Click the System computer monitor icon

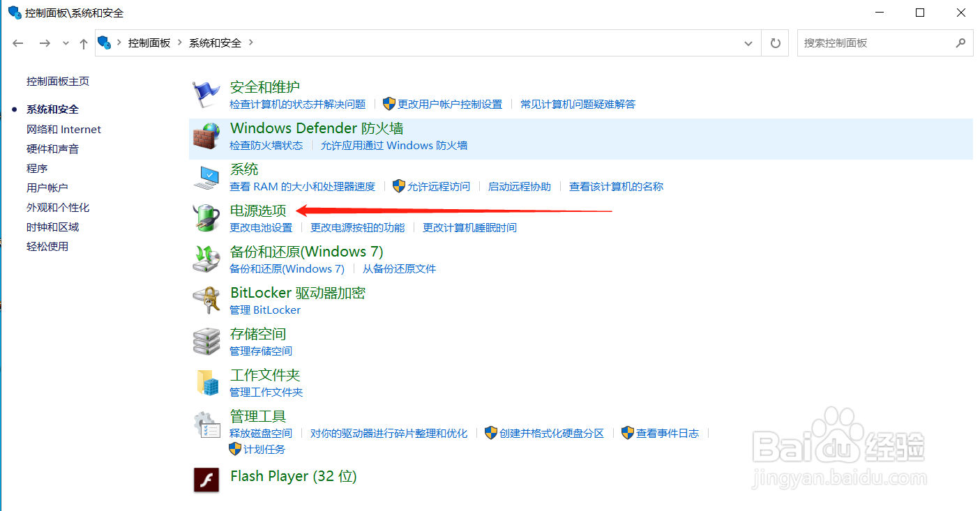[x=206, y=178]
